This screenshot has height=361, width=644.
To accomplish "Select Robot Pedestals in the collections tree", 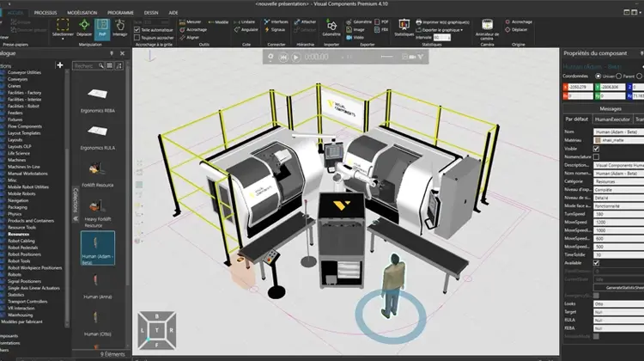I will (22, 248).
